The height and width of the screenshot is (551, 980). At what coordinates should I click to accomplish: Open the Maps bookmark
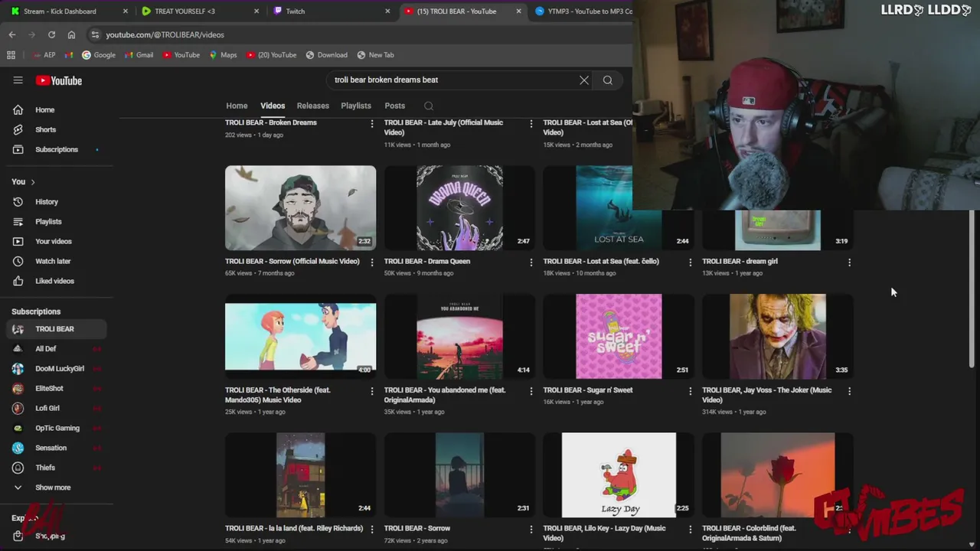[x=222, y=55]
